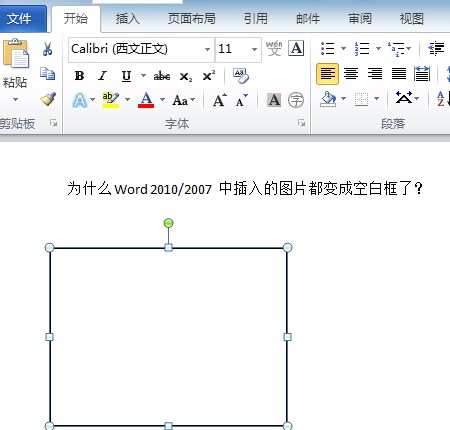The image size is (450, 430).
Task: Click the bullet list icon
Action: [x=327, y=49]
